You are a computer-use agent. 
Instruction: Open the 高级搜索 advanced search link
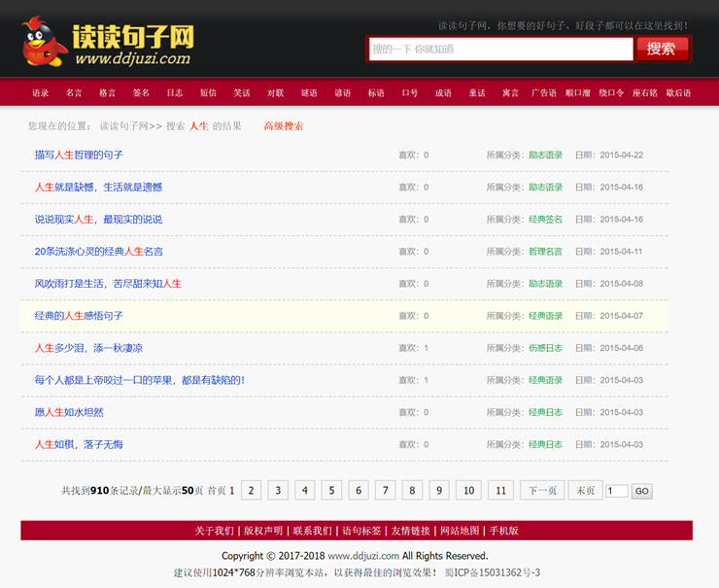[283, 126]
